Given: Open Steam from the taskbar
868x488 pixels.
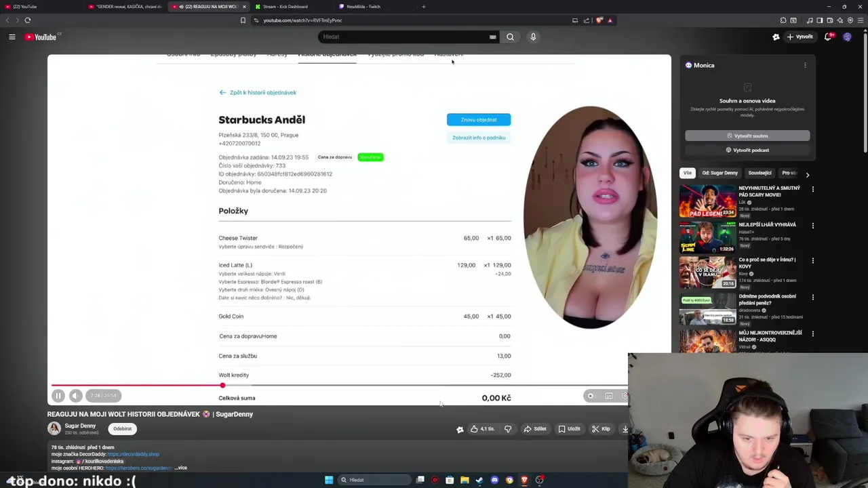Looking at the screenshot, I should click(479, 480).
